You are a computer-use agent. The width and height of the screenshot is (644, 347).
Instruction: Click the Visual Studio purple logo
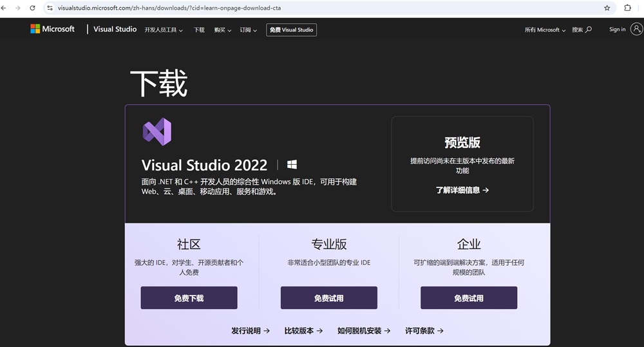pos(157,132)
